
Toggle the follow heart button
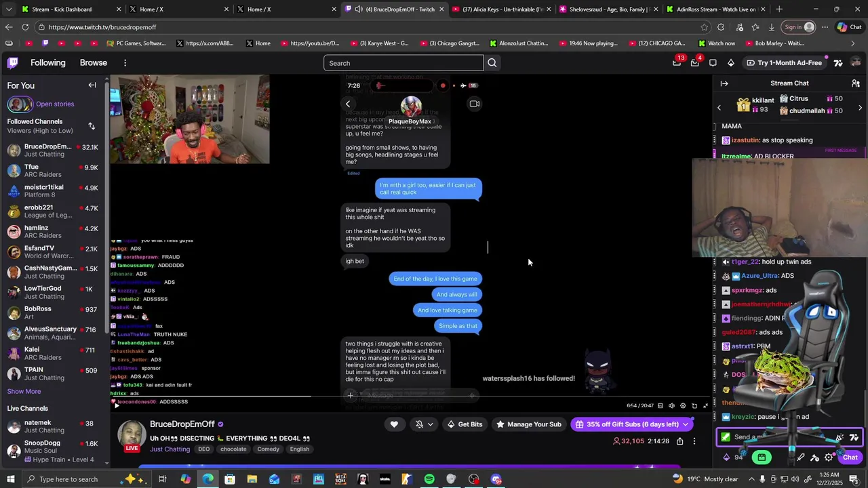tap(394, 424)
